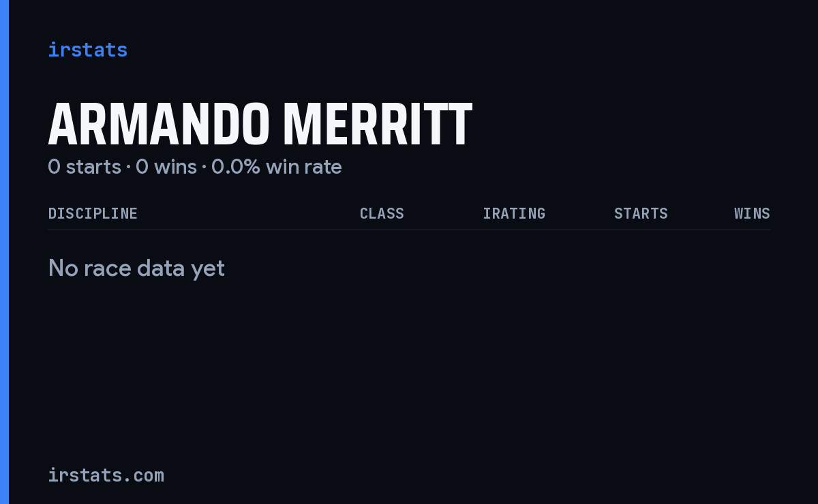
Task: Click the divider line under table headers
Action: (409, 230)
